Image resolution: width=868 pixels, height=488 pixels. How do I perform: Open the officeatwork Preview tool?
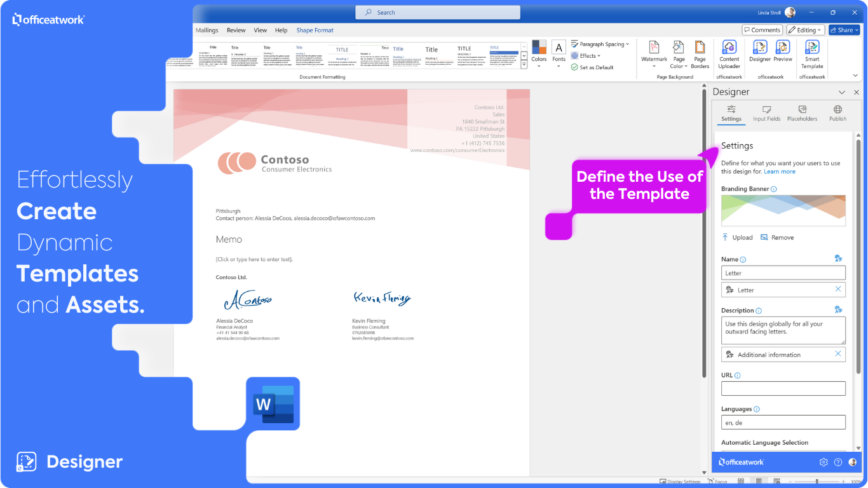(783, 51)
